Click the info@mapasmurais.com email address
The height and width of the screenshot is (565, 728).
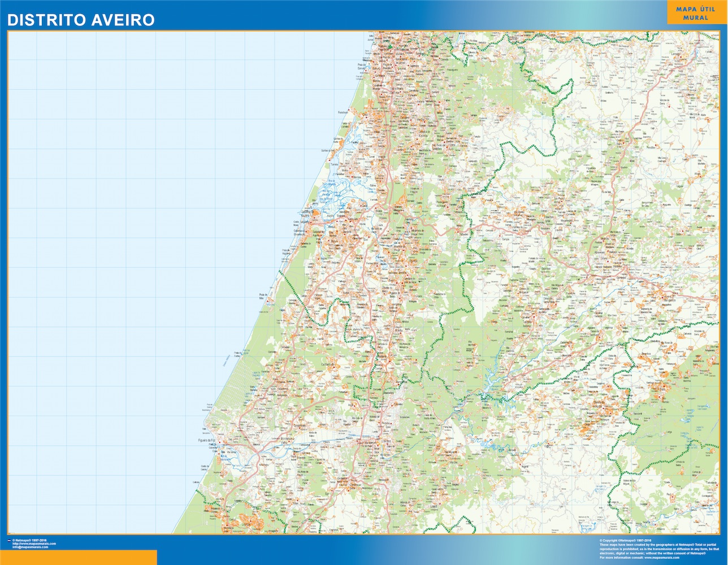pos(30,547)
